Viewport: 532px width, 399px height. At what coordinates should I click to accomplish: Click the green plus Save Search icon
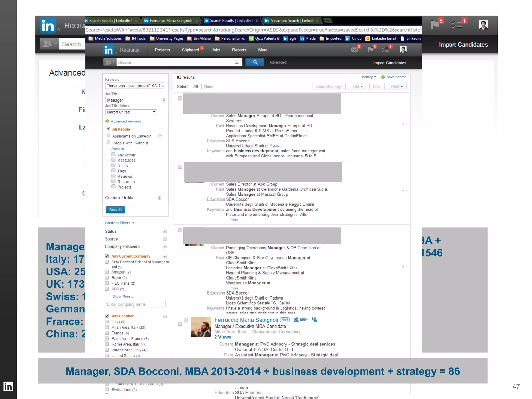383,77
